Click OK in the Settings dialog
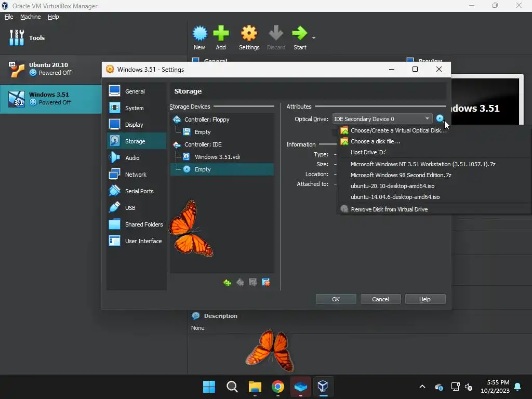 click(x=336, y=299)
